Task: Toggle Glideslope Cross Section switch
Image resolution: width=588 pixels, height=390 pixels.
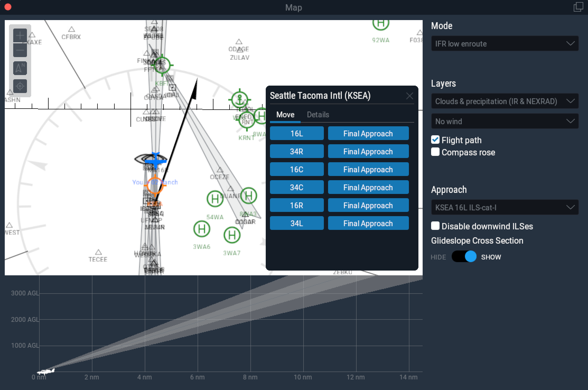Action: coord(464,257)
